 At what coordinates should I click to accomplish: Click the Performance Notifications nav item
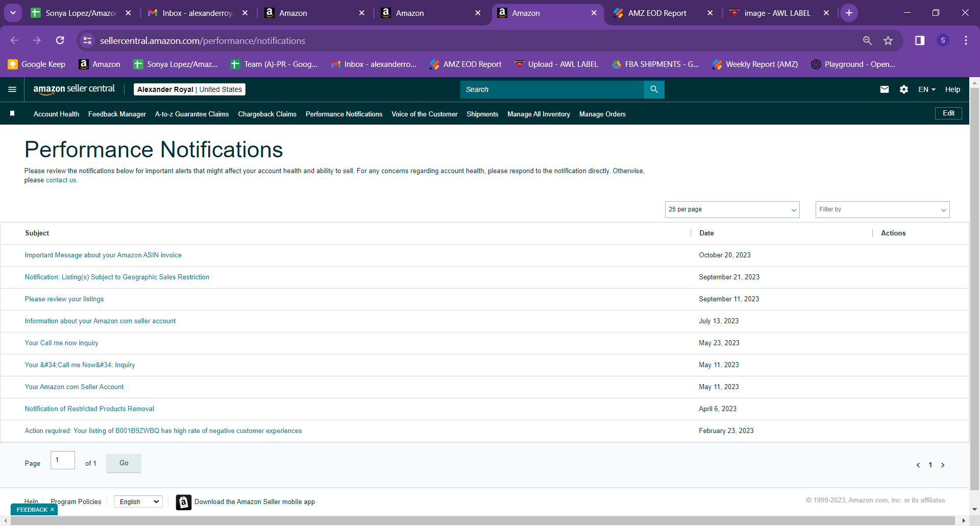click(x=344, y=114)
